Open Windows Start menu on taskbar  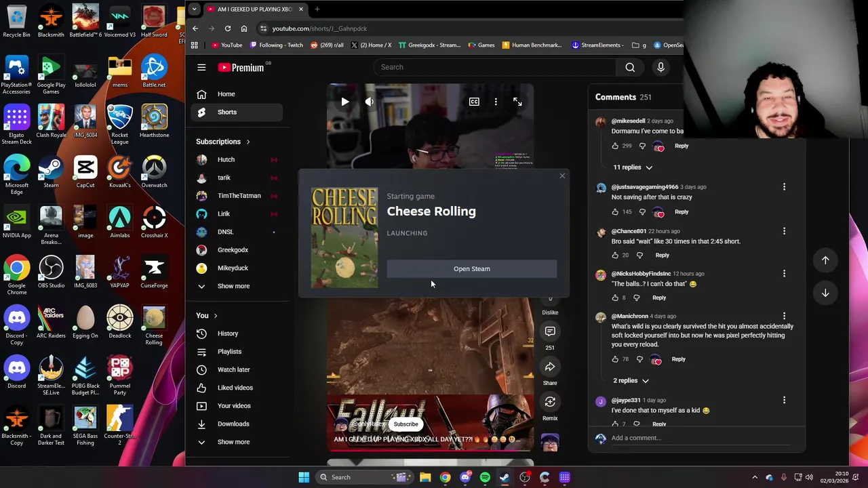(x=304, y=477)
